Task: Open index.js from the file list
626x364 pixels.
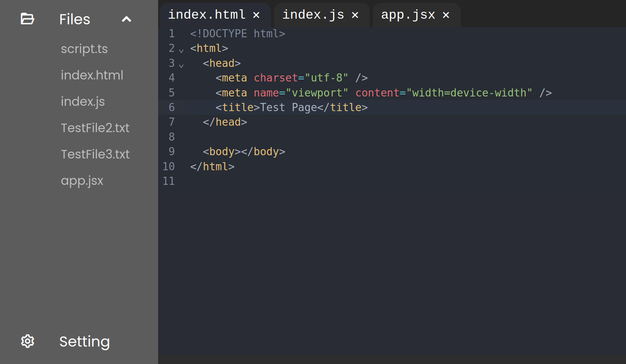Action: click(x=83, y=102)
